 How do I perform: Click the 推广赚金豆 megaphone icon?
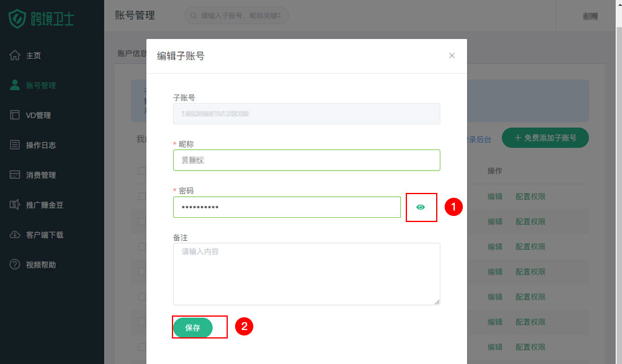pos(15,204)
